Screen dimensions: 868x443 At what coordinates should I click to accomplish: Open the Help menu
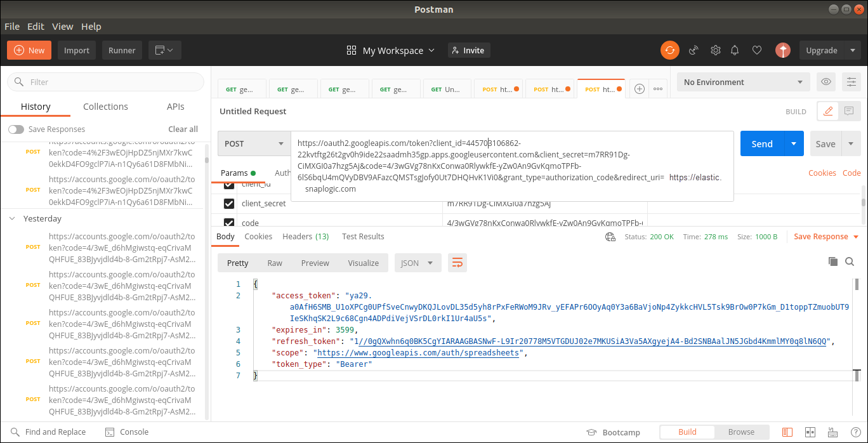pos(91,27)
